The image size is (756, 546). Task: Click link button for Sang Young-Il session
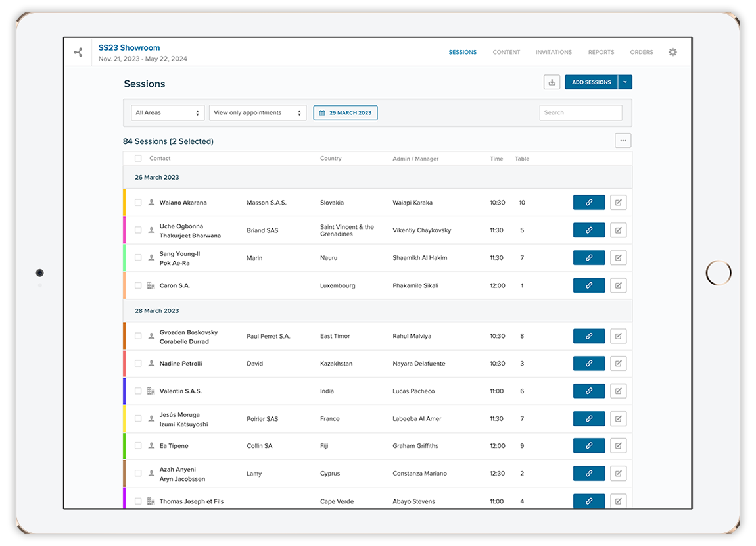pos(589,258)
